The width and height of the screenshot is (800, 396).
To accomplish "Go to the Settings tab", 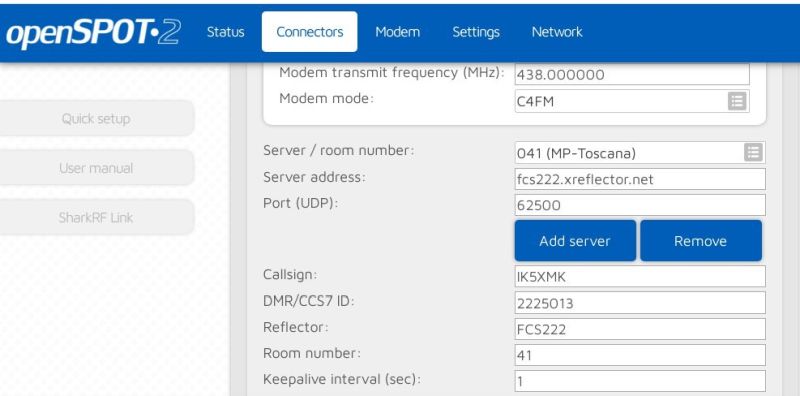I will click(x=476, y=32).
